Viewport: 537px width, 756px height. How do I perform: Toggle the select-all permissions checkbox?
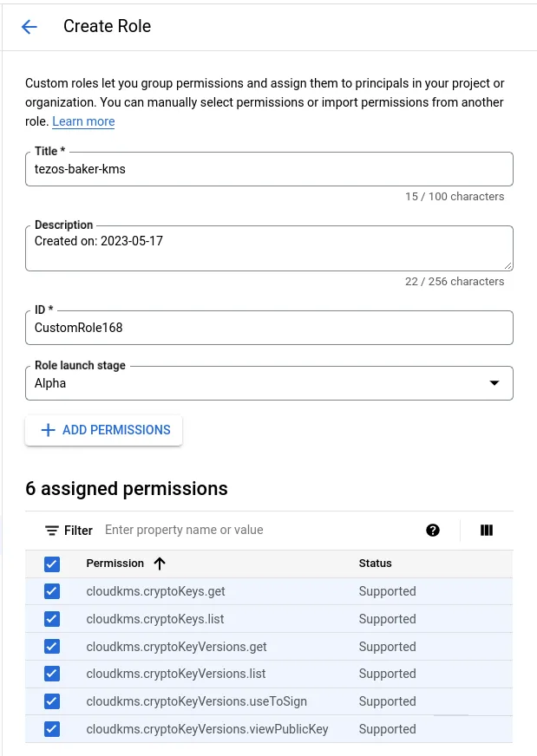[x=52, y=564]
